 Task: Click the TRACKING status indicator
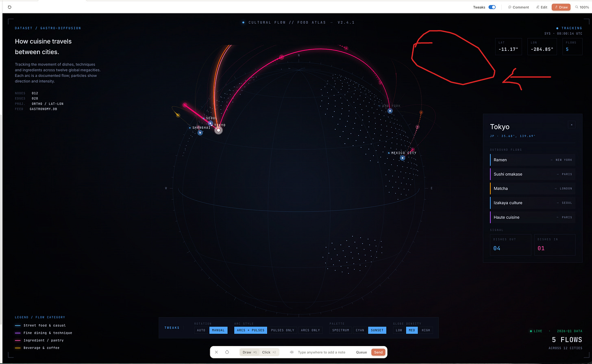[569, 28]
